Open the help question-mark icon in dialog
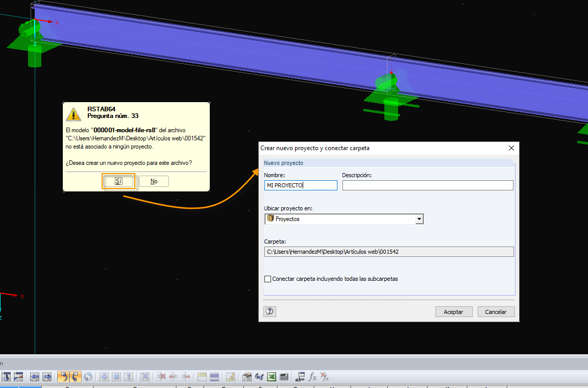The width and height of the screenshot is (588, 388). 269,311
